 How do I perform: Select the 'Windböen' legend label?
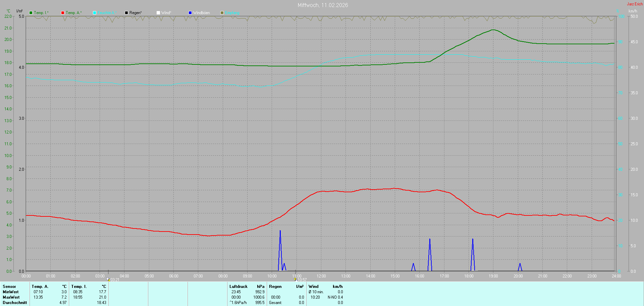pyautogui.click(x=202, y=13)
